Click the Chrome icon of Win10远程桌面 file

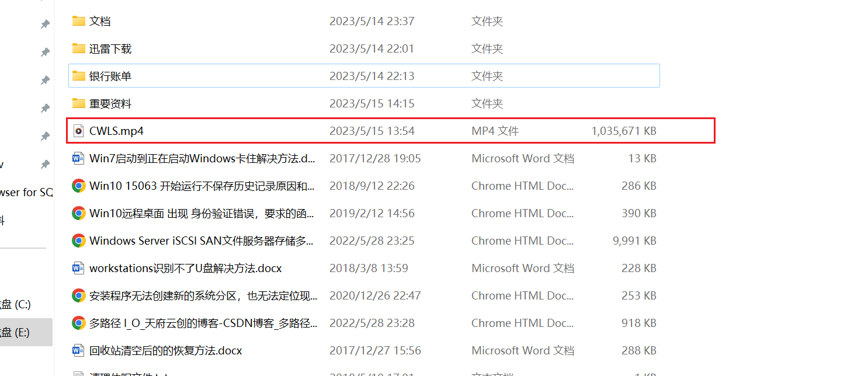click(78, 213)
